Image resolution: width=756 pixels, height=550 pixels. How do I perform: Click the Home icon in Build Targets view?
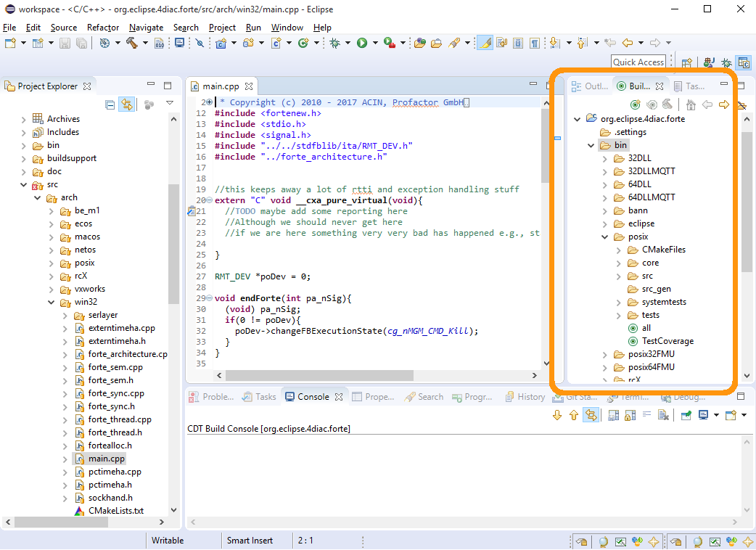point(691,105)
